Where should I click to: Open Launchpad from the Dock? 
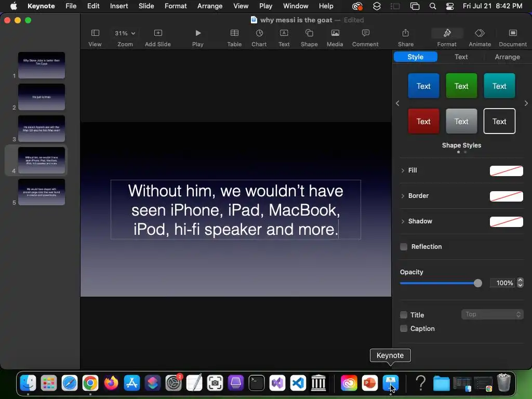pyautogui.click(x=48, y=383)
